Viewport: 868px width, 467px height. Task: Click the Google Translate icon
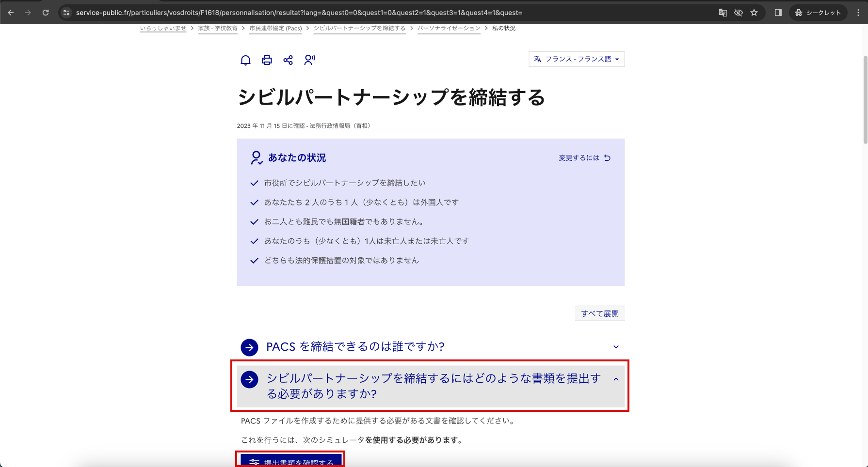coord(723,13)
